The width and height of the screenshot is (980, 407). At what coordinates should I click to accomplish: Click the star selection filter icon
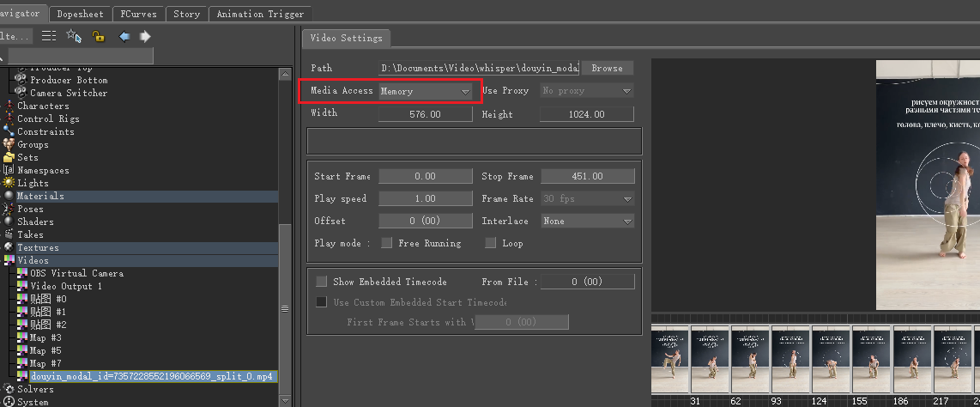[74, 36]
